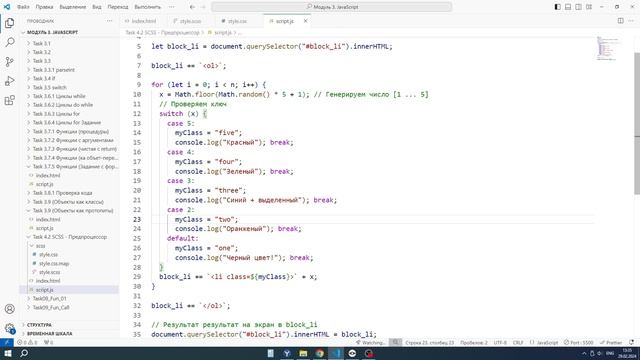Open the Правка menu
Viewport: 640px width, 360px height.
pyautogui.click(x=44, y=7)
